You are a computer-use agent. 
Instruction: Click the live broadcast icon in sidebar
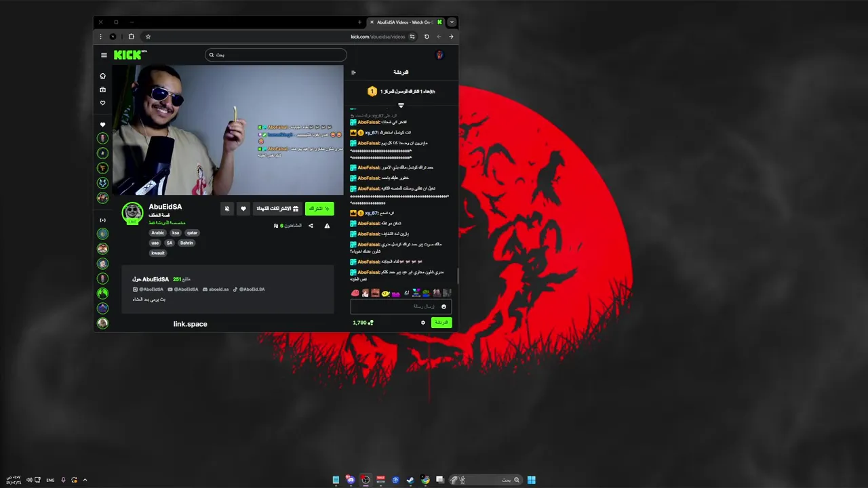pos(103,220)
